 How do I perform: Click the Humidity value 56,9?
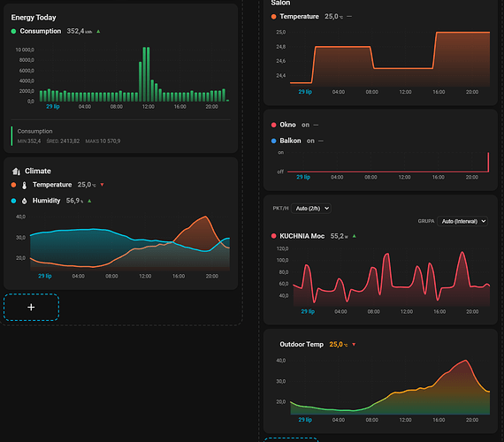click(73, 201)
